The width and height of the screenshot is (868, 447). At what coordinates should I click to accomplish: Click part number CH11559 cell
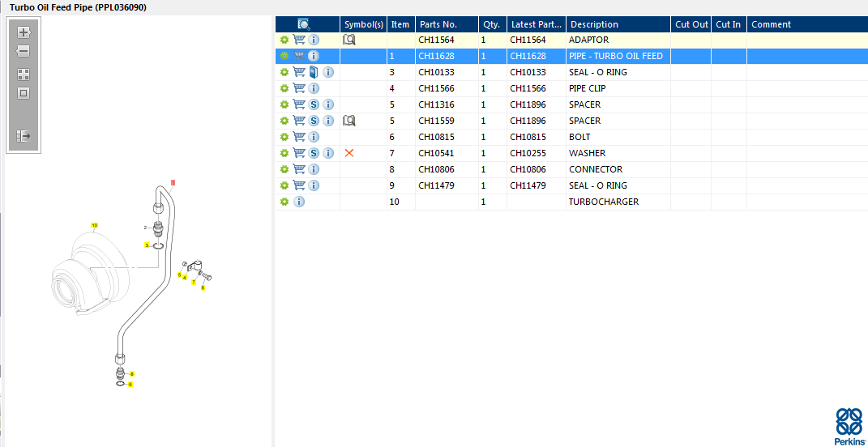[436, 121]
